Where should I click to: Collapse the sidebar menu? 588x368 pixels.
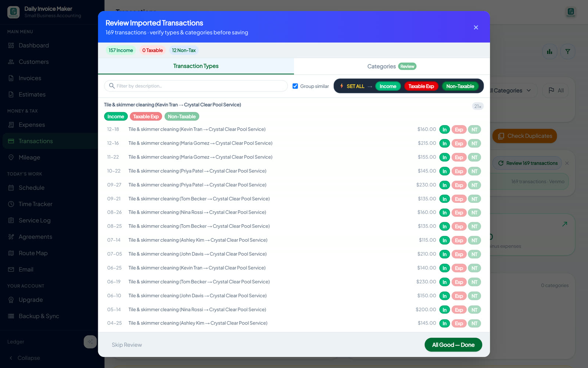click(25, 358)
